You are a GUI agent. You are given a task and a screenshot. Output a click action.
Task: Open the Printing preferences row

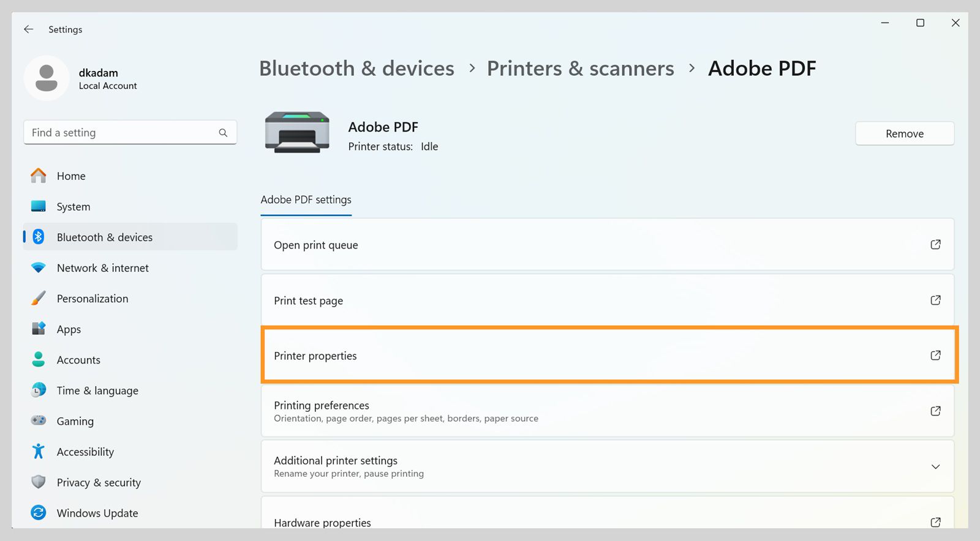click(608, 411)
